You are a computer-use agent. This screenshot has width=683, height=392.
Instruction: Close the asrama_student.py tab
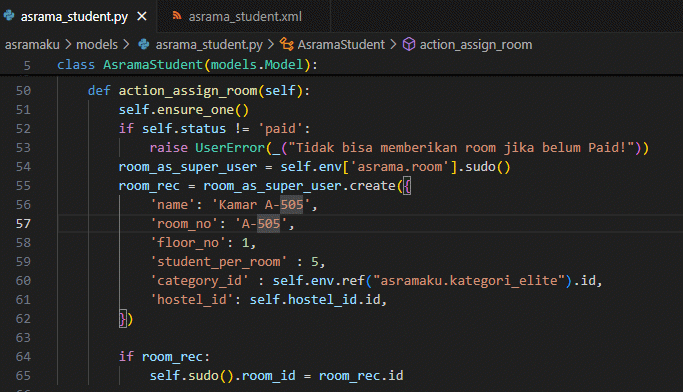point(142,17)
